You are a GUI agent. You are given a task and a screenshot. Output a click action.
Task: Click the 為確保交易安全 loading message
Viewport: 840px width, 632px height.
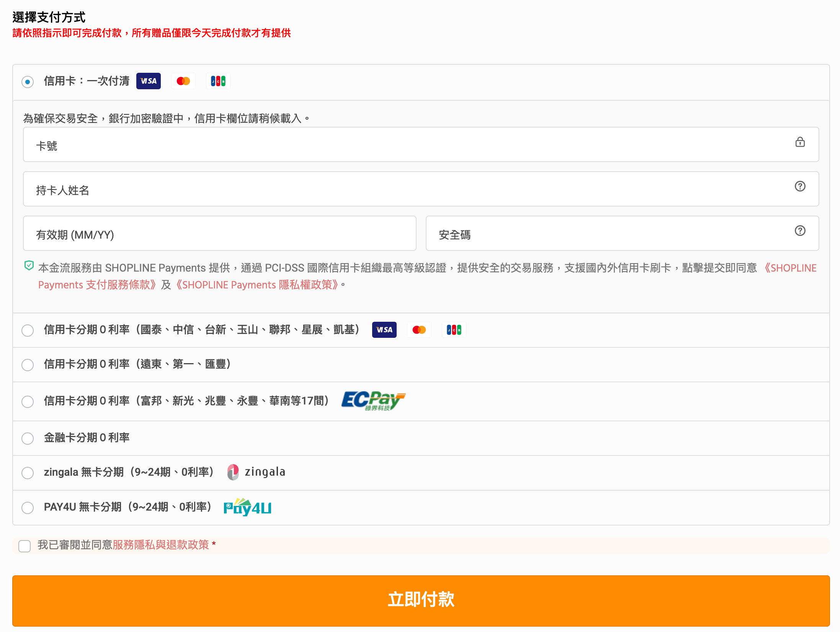coord(167,118)
